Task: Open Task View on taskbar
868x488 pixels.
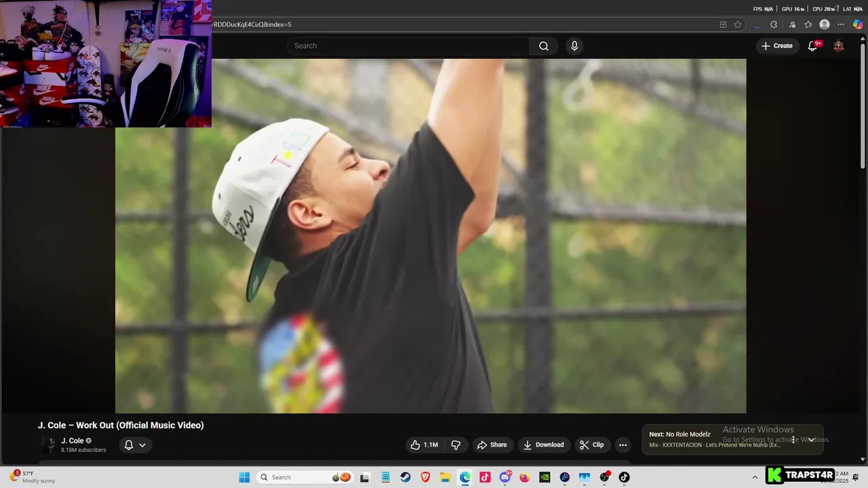Action: 365,477
